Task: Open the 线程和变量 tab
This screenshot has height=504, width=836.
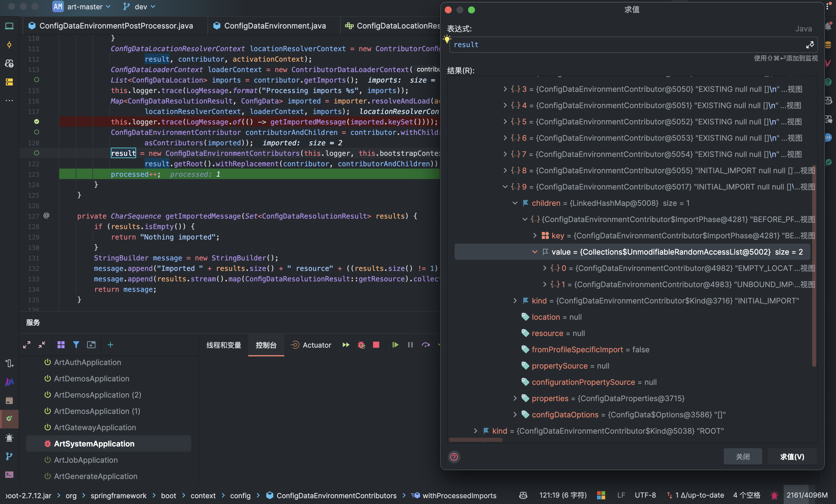Action: point(224,345)
